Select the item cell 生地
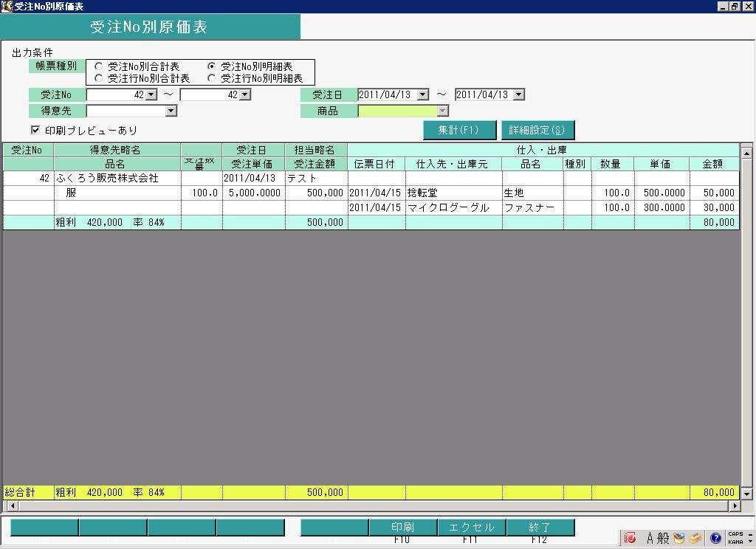Viewport: 756px width, 549px height. tap(533, 193)
